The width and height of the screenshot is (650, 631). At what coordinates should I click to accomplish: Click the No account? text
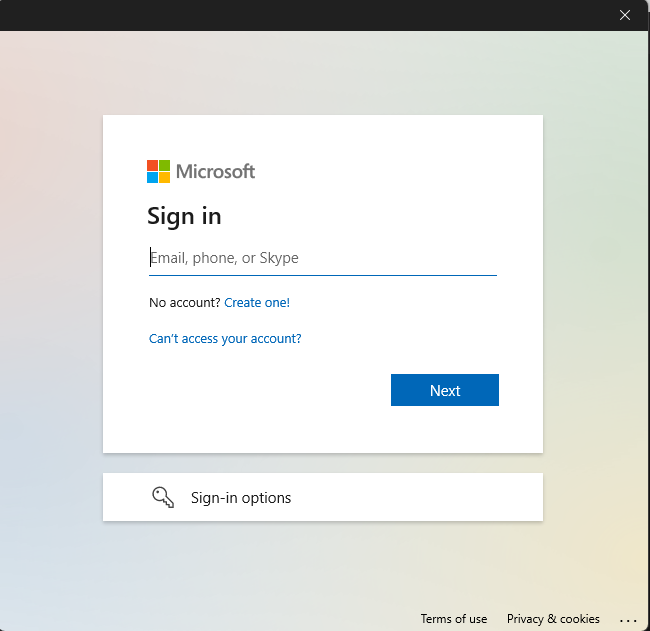point(184,302)
